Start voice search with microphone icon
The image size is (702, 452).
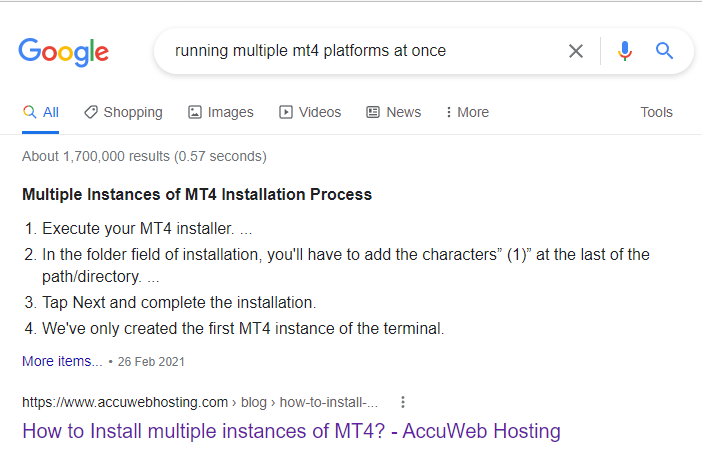(x=625, y=51)
